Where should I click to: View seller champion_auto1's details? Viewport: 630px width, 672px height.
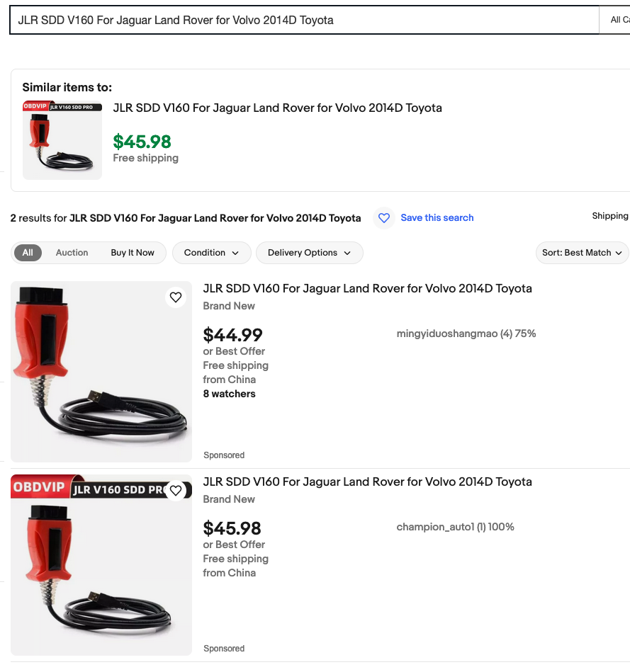tap(455, 527)
